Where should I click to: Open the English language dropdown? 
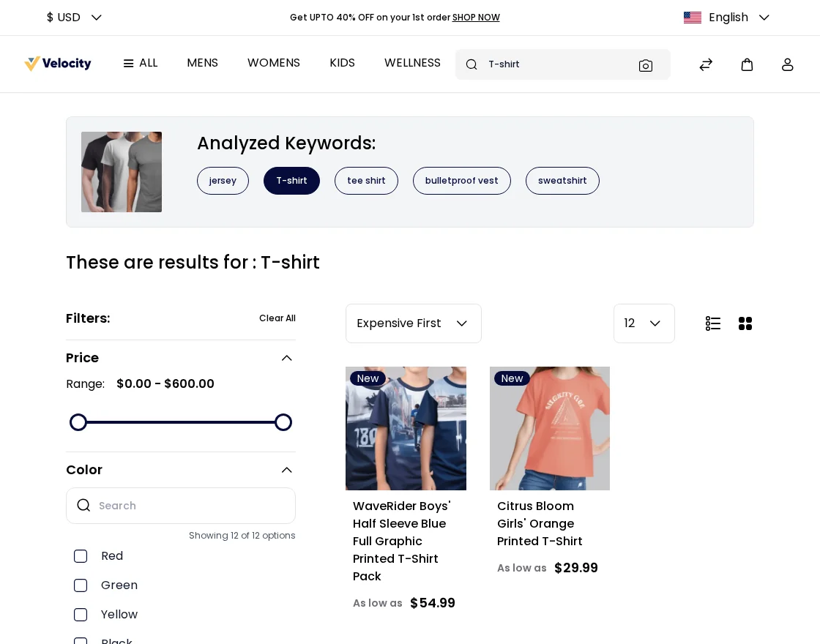coord(726,18)
